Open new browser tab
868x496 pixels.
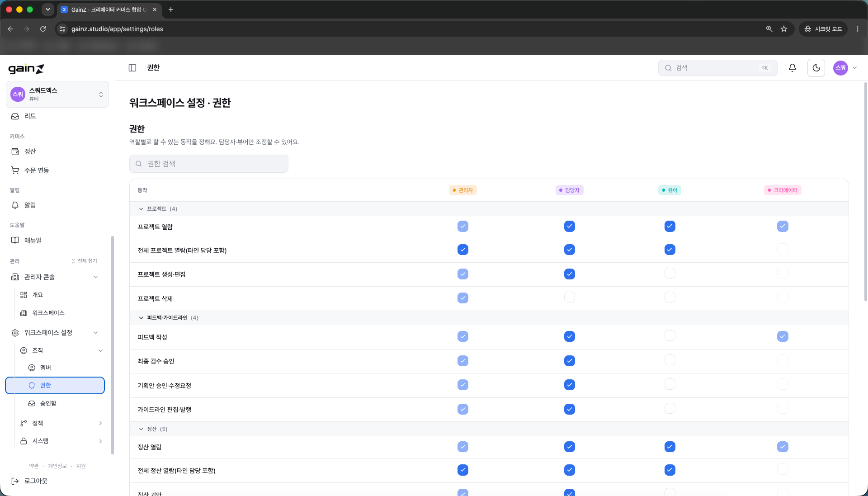[171, 9]
